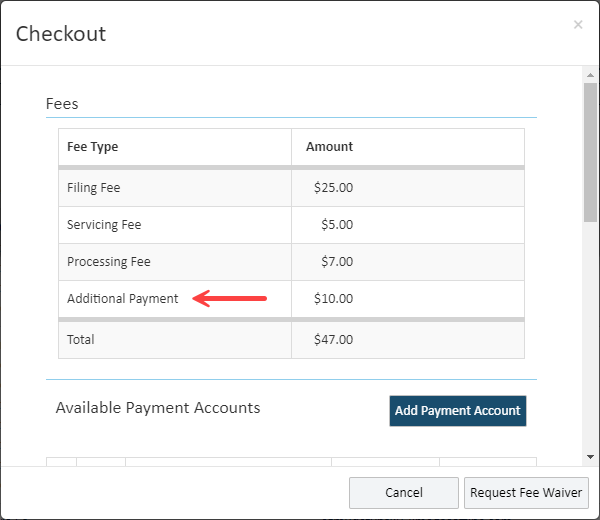Click the scrollbar track below thumb
Viewport: 600px width, 520px height.
pyautogui.click(x=590, y=336)
